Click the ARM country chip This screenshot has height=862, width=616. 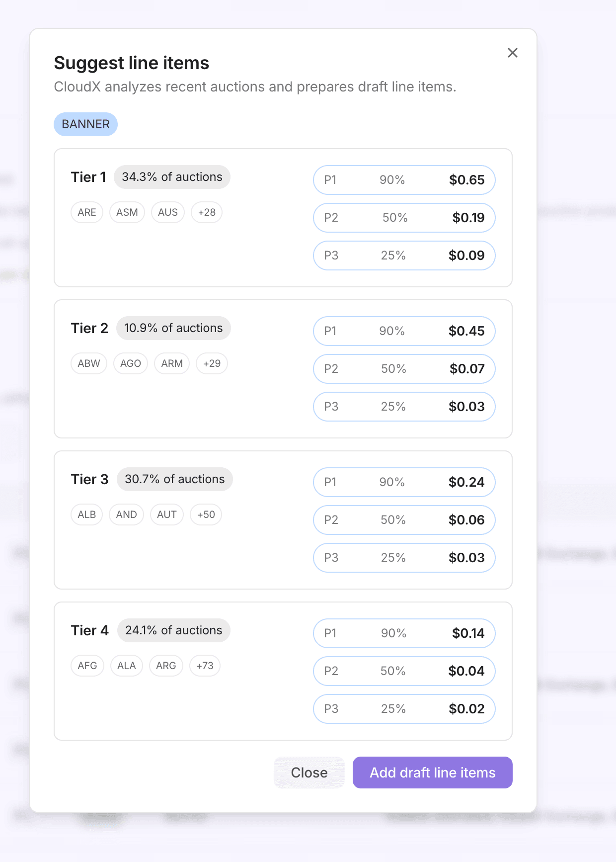(x=172, y=363)
